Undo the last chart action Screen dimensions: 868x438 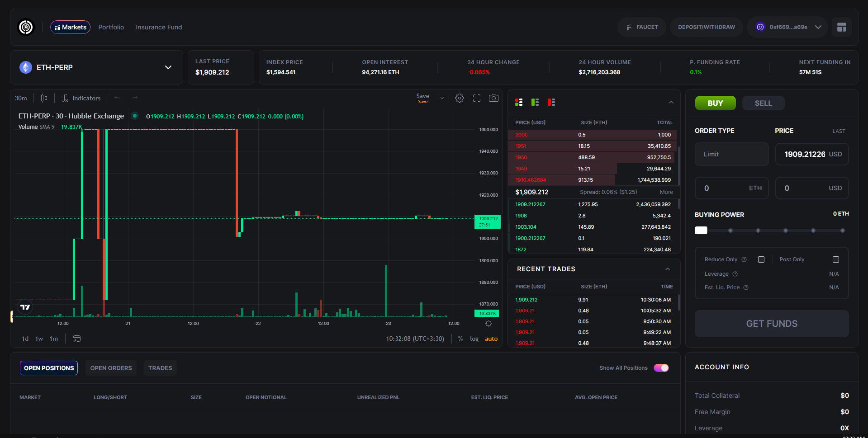118,98
